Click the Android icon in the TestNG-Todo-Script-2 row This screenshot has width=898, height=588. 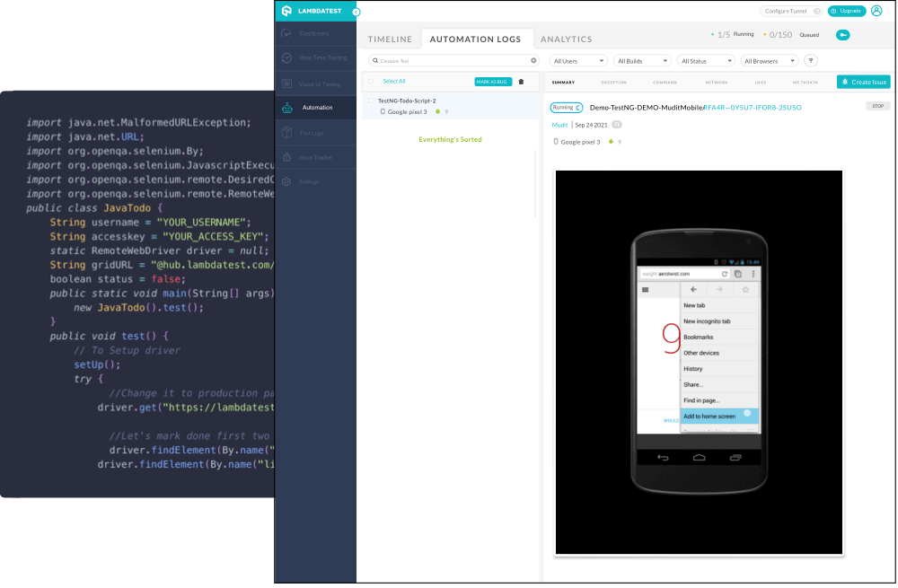[437, 111]
